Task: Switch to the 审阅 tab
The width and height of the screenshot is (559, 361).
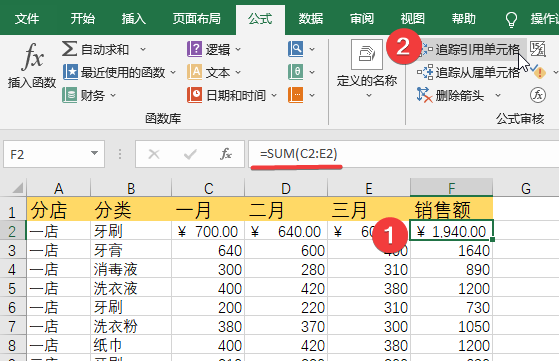Action: click(x=362, y=19)
